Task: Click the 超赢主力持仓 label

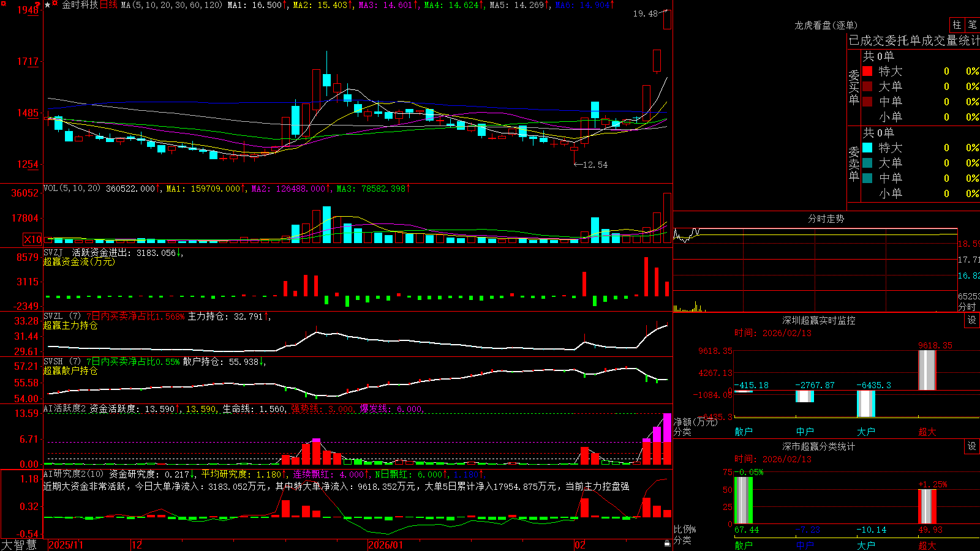Action: click(70, 325)
